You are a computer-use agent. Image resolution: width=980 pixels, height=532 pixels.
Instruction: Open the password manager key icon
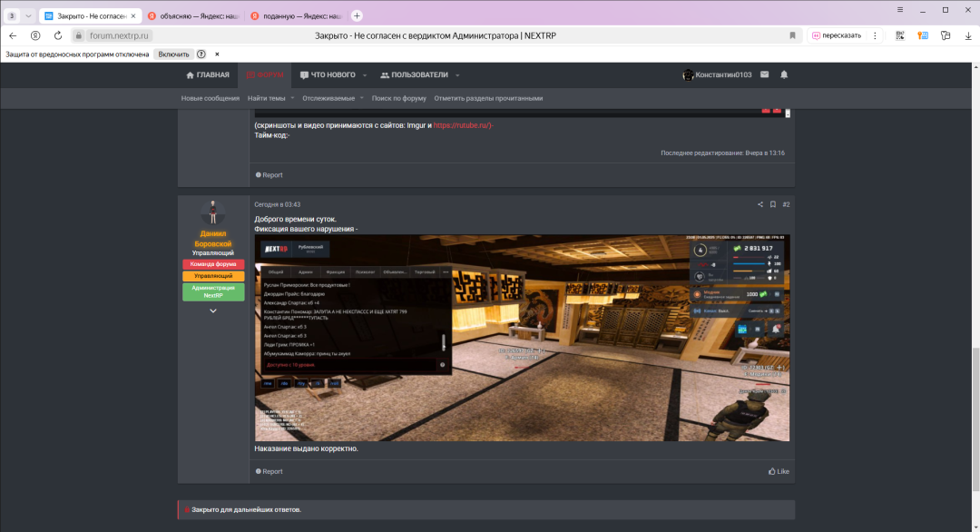tap(923, 35)
